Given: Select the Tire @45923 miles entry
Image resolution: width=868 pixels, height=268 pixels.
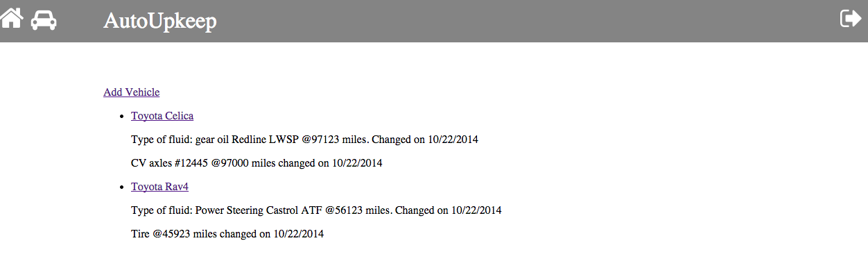Looking at the screenshot, I should (227, 234).
